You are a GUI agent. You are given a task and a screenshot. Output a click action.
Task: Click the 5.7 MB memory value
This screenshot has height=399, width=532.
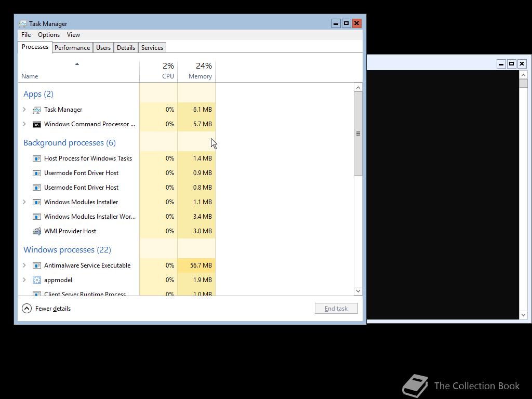(203, 124)
